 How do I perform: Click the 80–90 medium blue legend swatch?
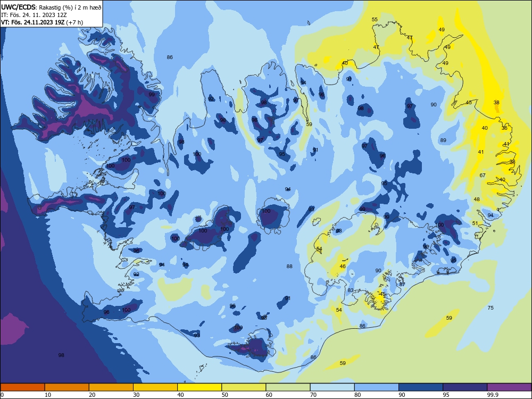377,387
